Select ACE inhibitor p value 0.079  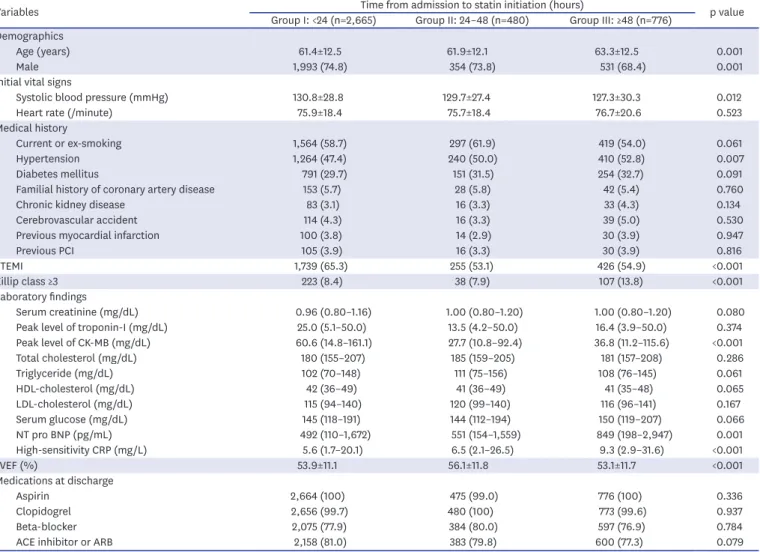(730, 542)
